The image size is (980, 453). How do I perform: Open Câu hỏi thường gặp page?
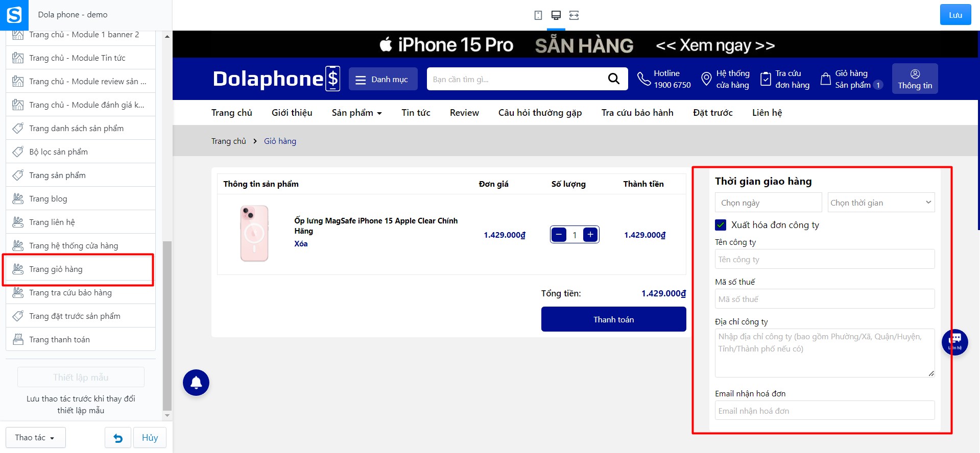540,113
